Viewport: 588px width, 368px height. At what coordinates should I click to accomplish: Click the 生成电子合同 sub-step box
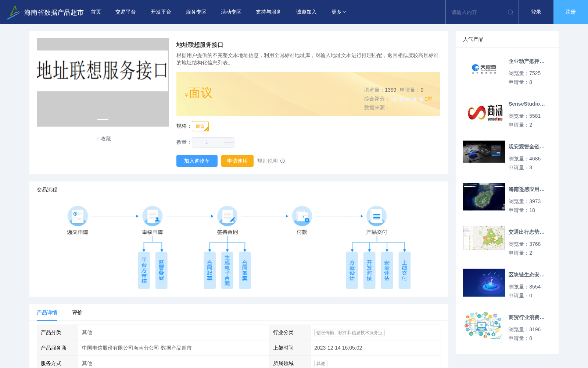point(227,270)
